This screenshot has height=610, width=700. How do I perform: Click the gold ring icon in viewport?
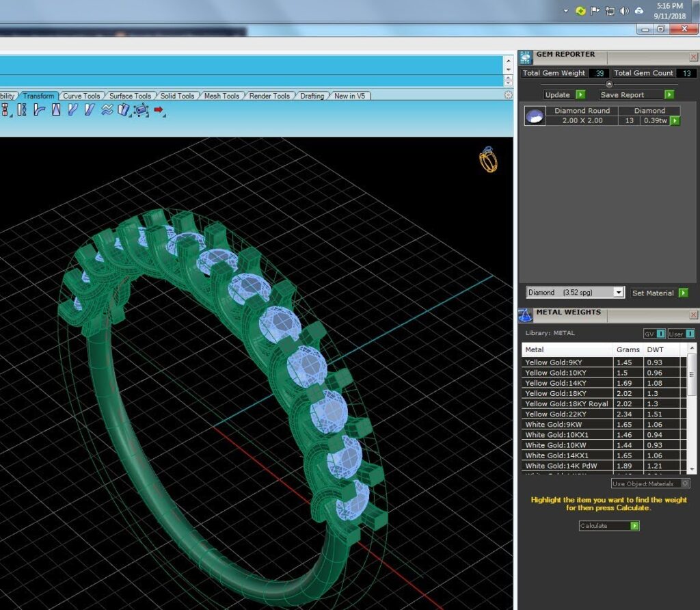click(488, 159)
